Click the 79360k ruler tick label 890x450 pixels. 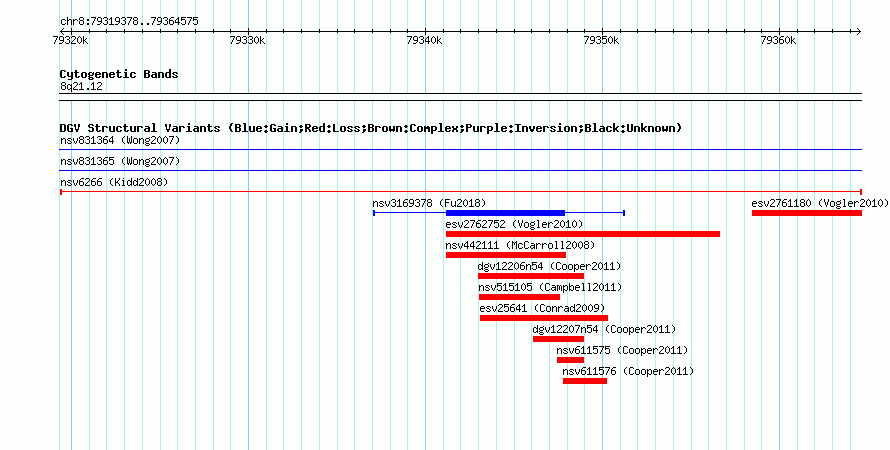(x=778, y=40)
